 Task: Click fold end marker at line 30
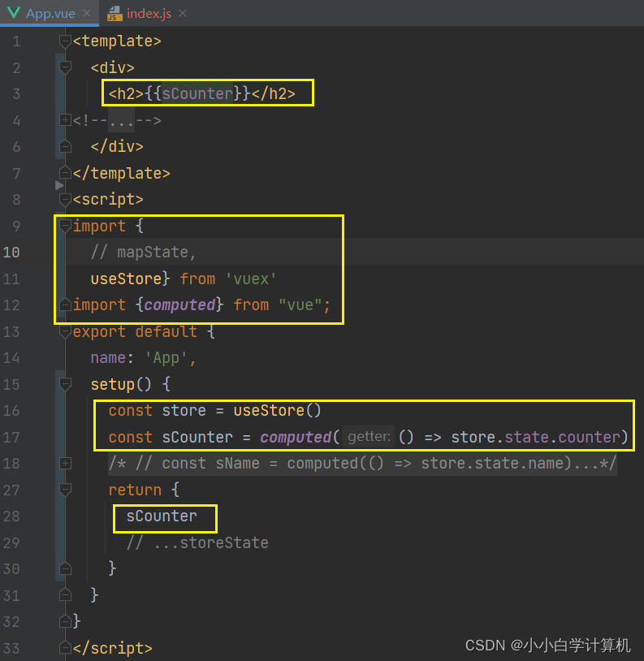pos(65,568)
